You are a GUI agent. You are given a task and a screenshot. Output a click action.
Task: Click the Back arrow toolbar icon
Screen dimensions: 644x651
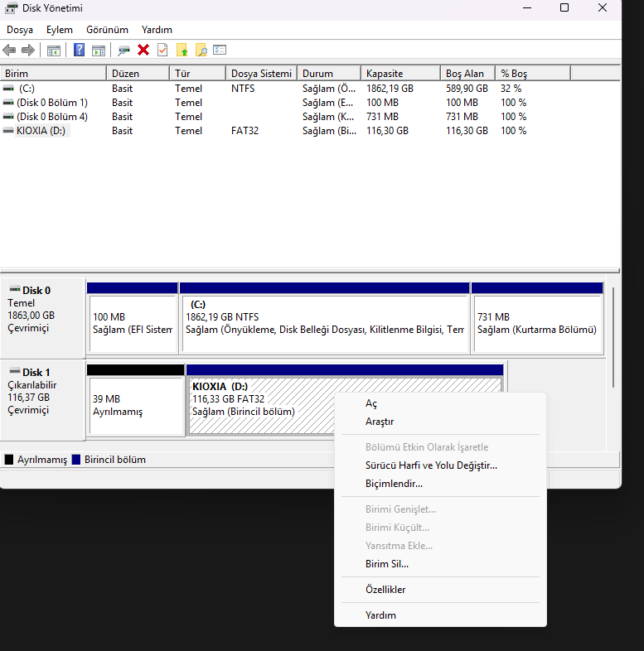point(9,51)
